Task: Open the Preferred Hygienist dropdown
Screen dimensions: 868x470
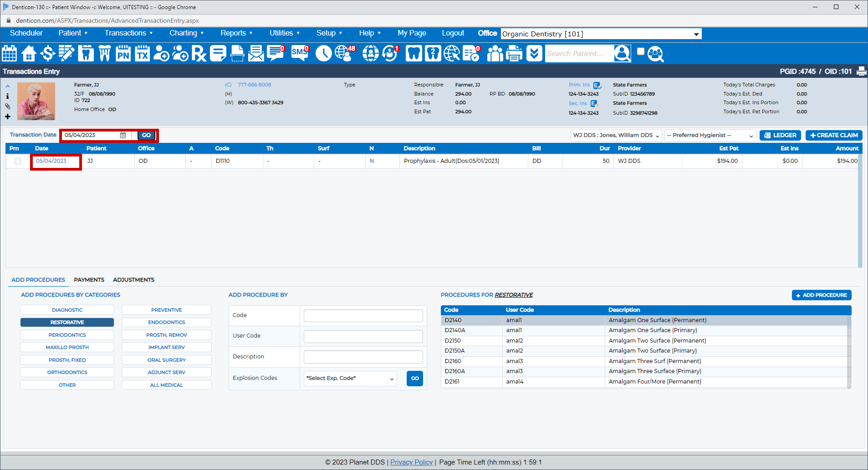Action: click(x=710, y=135)
